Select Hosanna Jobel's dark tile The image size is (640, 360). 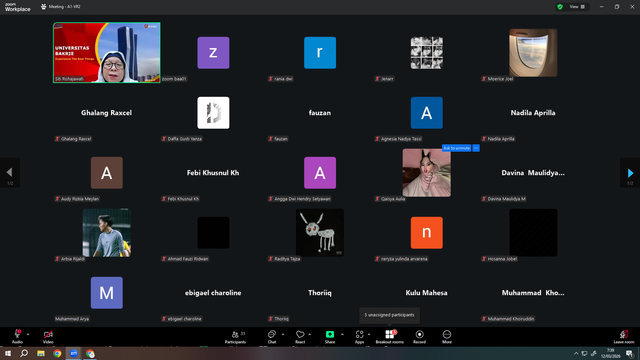tap(533, 233)
